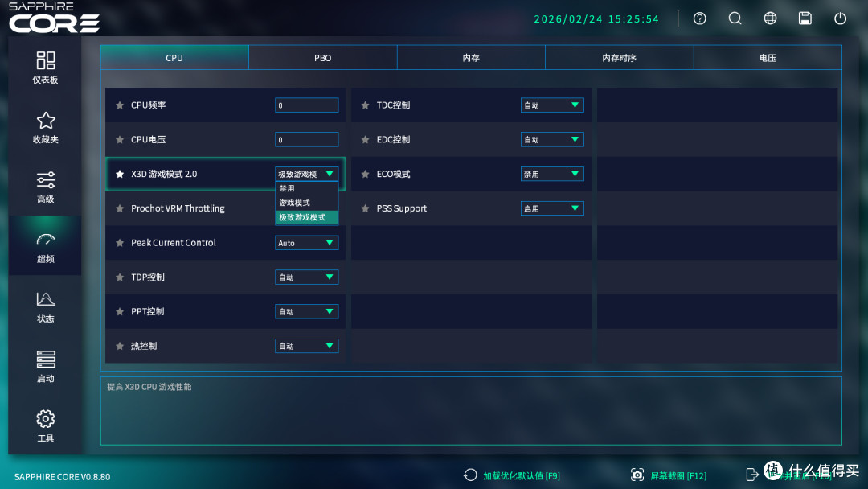Click 屏幕截图 [F12]
Screen dimensions: 868x489
pyautogui.click(x=678, y=475)
